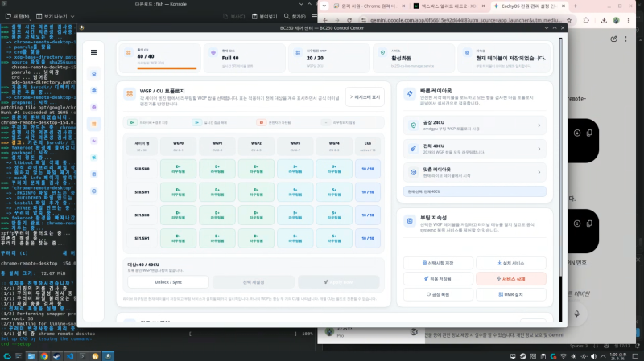Click Chrome's reload page icon
This screenshot has width=644, height=361.
point(349,20)
